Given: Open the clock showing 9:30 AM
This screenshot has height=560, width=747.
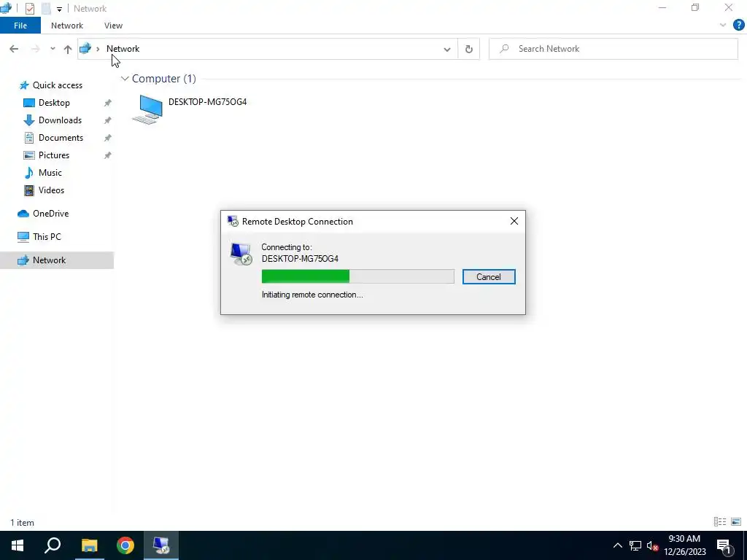Looking at the screenshot, I should click(x=684, y=545).
